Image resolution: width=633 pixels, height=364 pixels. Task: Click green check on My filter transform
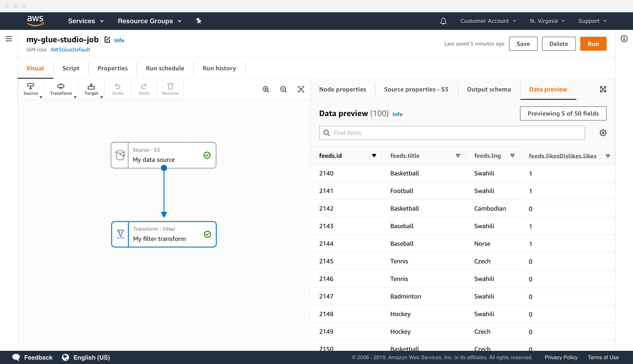coord(207,234)
